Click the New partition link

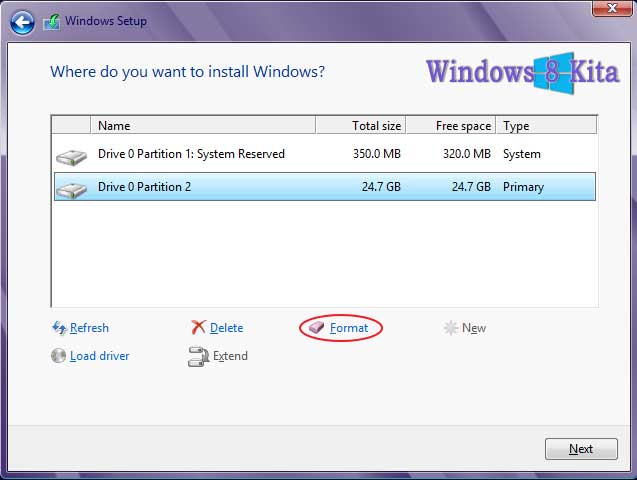point(474,328)
